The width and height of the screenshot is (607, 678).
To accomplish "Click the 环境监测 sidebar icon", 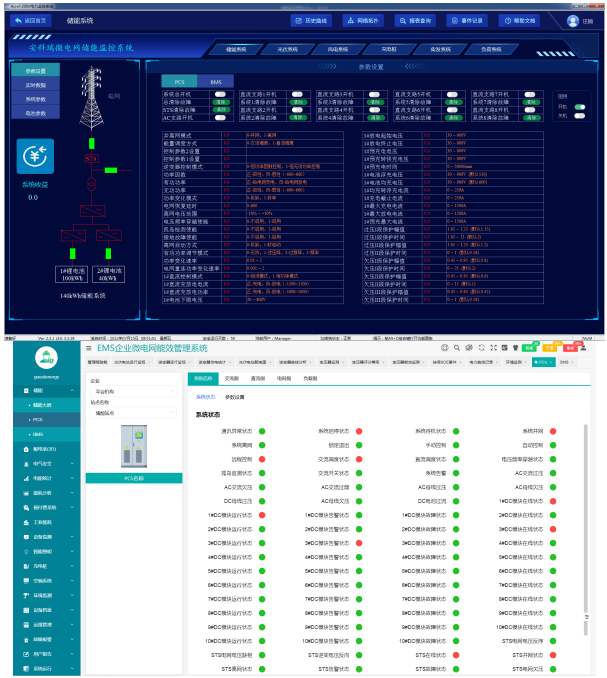I will point(26,595).
